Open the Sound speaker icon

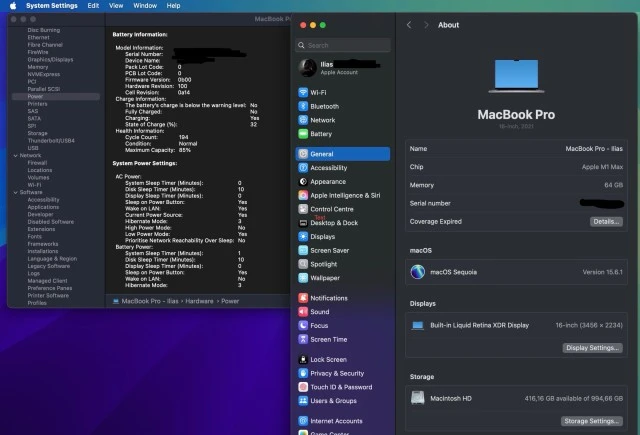point(303,312)
